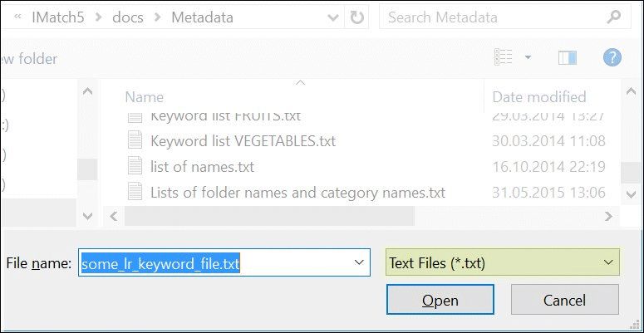Click file list horizontal scroll right arrow
The image size is (644, 333).
[608, 216]
